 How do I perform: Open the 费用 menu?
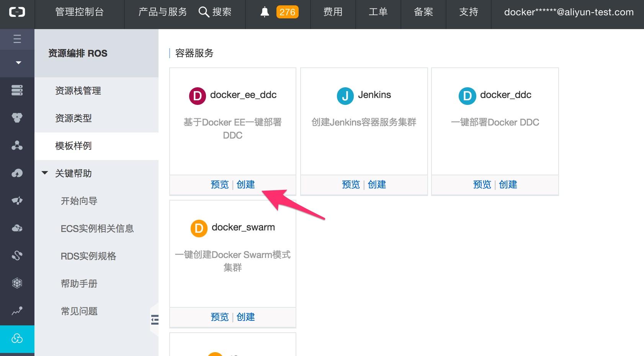pyautogui.click(x=333, y=12)
